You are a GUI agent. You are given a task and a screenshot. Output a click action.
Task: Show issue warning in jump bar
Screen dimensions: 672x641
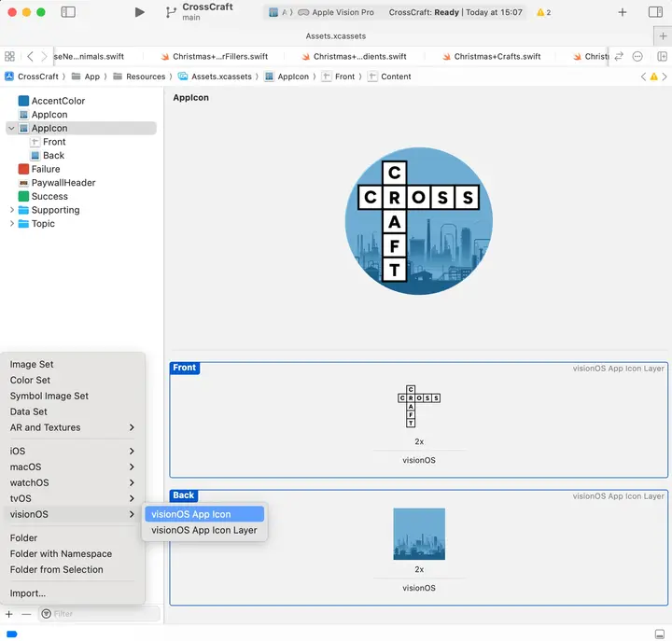[653, 77]
